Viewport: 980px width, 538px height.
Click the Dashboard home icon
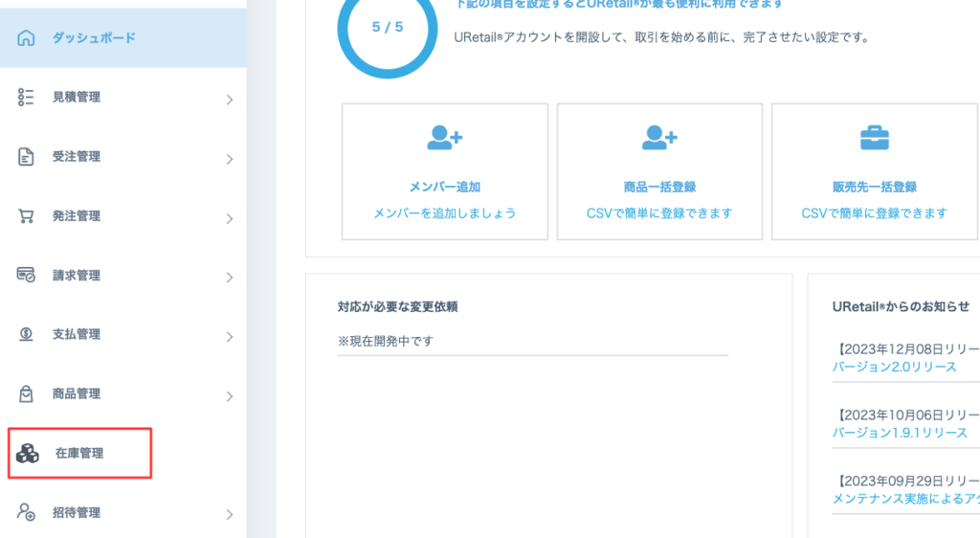[27, 38]
